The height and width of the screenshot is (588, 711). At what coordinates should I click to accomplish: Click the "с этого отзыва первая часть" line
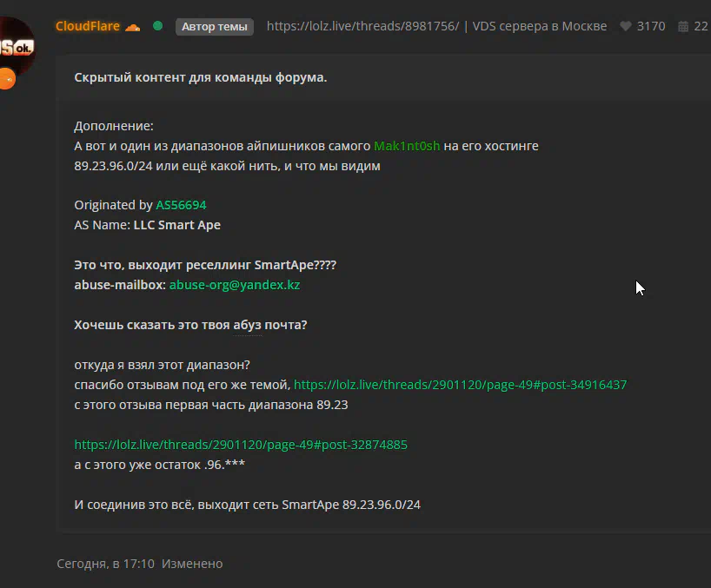tap(211, 405)
